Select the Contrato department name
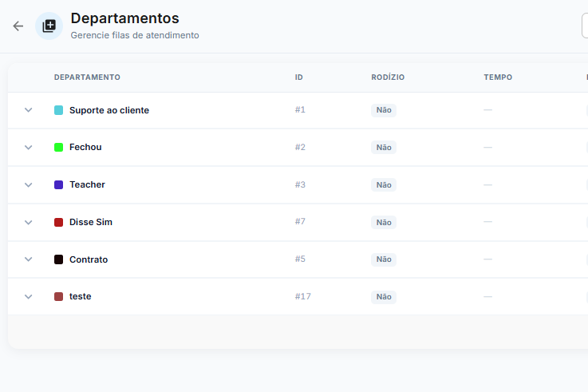Image resolution: width=588 pixels, height=392 pixels. click(89, 259)
